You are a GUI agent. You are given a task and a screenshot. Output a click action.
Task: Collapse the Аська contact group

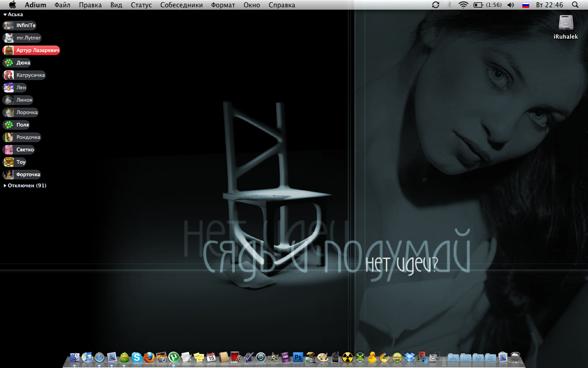coord(5,15)
